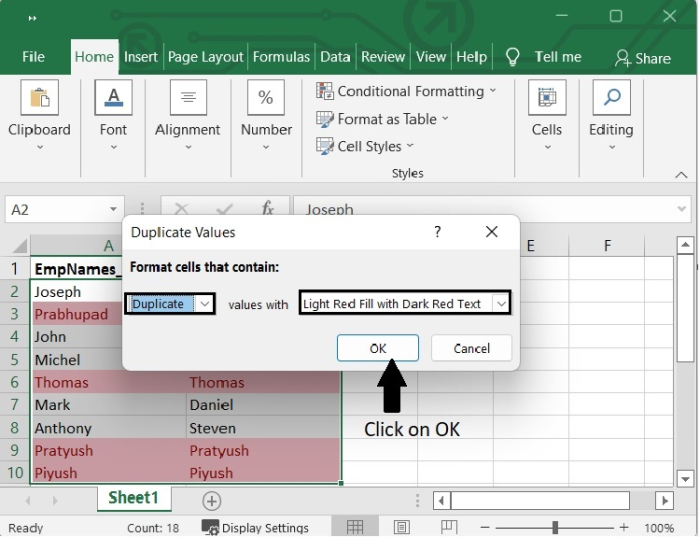Screen dimensions: 700x537
Task: Open the Clipboard paste icon group
Action: [39, 98]
